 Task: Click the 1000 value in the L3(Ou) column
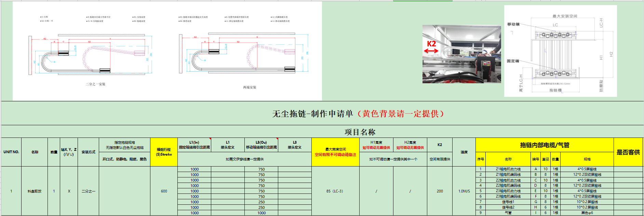tap(261, 213)
